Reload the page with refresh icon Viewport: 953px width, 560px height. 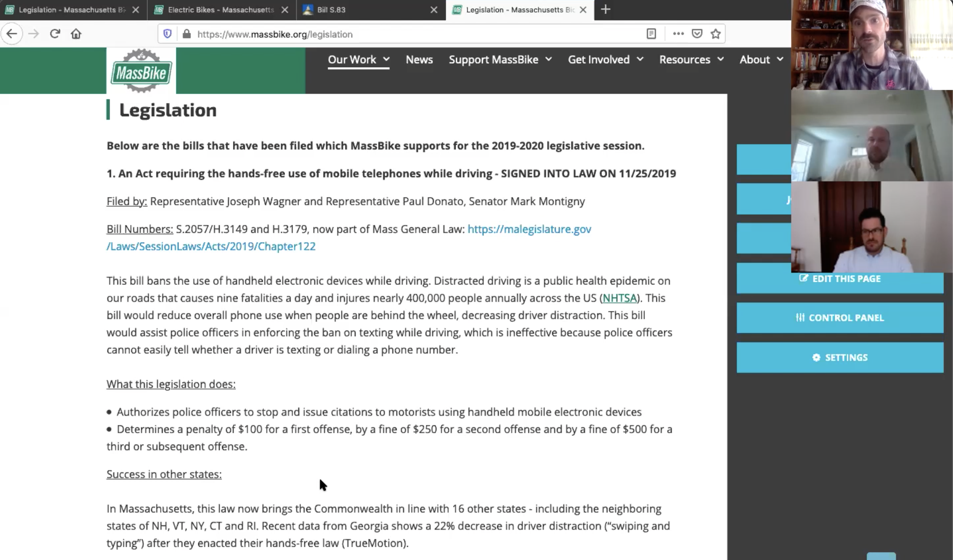55,34
